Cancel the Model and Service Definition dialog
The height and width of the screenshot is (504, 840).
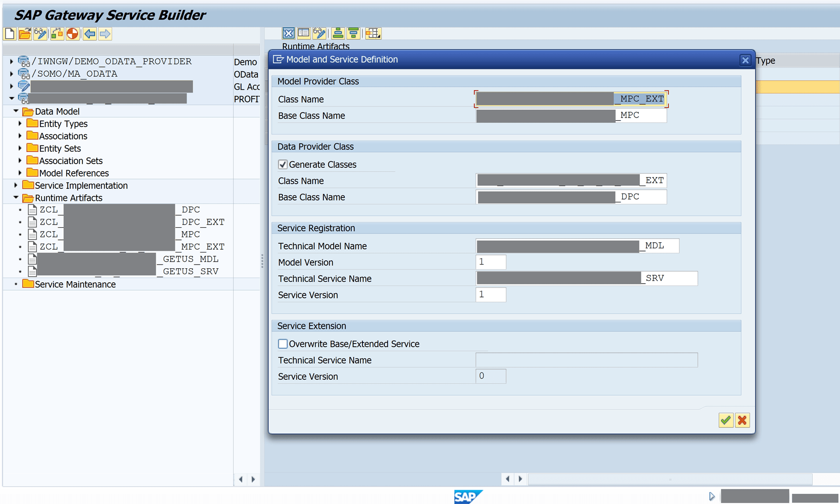coord(742,420)
